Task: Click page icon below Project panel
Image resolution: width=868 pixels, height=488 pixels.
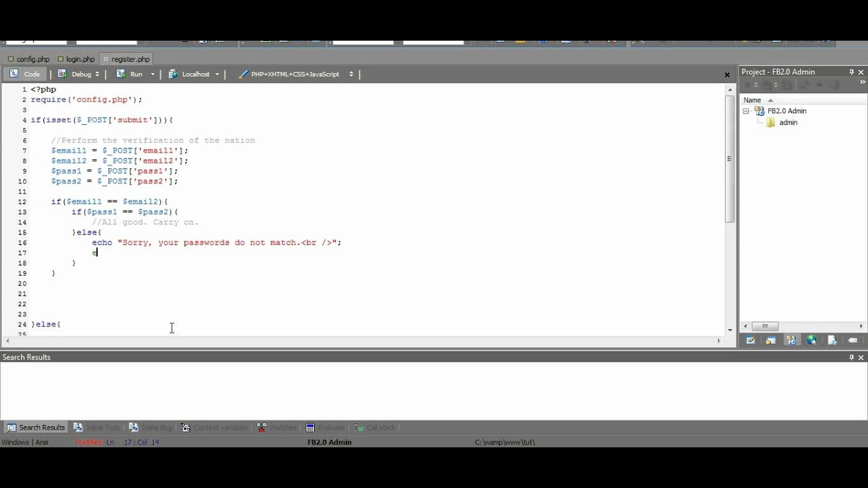Action: click(x=832, y=340)
